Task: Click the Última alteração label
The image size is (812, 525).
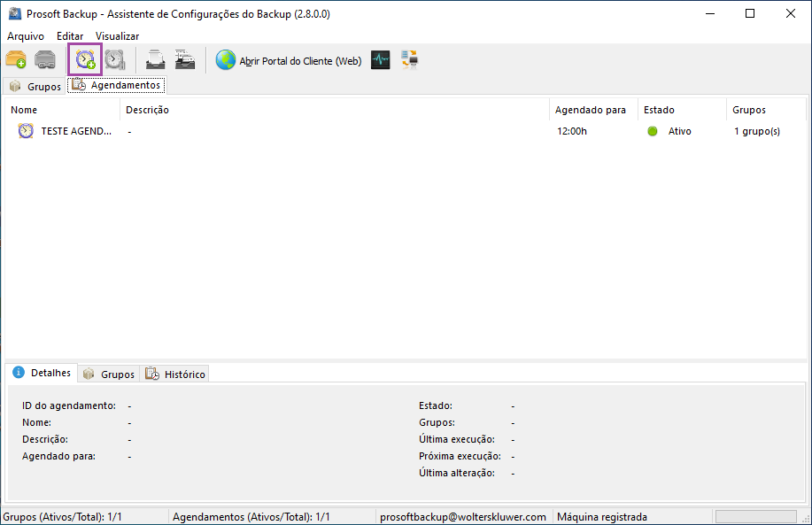Action: point(457,473)
